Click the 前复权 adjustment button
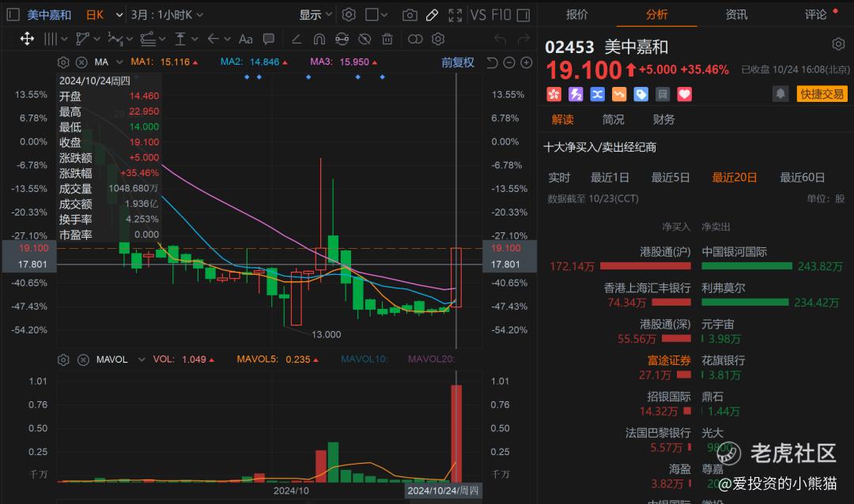This screenshot has width=854, height=504. click(x=458, y=62)
